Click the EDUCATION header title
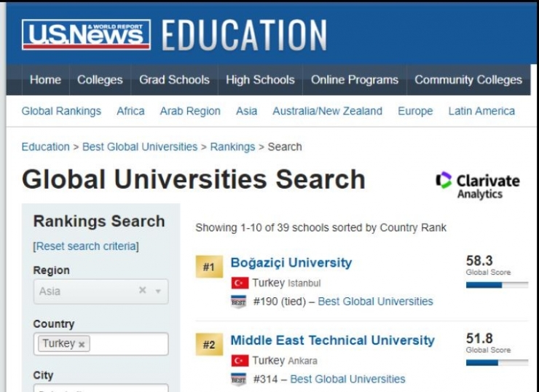 coord(244,35)
